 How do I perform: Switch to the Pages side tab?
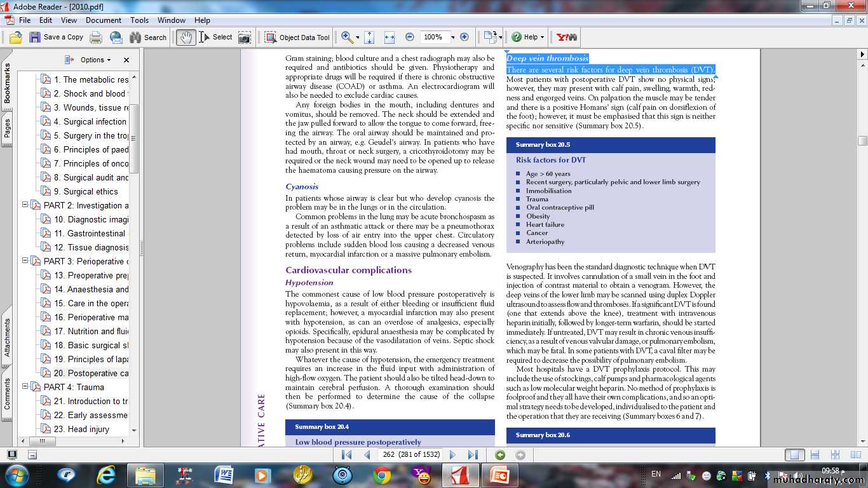8,128
